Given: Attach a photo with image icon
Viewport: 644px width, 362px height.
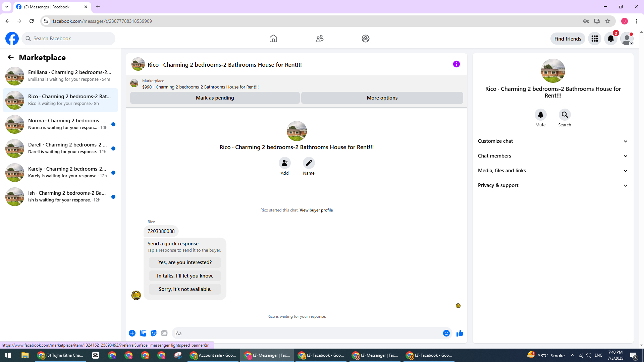Looking at the screenshot, I should (143, 333).
